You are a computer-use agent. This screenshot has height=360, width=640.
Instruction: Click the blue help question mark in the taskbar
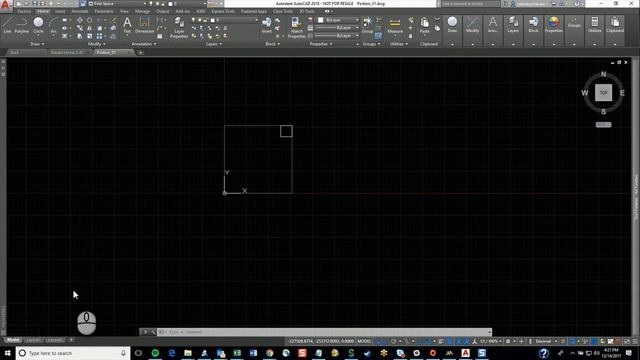[x=543, y=353]
